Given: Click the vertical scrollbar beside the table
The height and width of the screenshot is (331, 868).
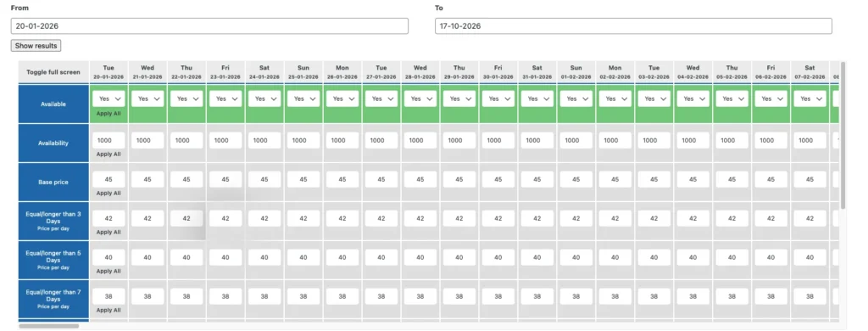Looking at the screenshot, I should click(x=843, y=135).
